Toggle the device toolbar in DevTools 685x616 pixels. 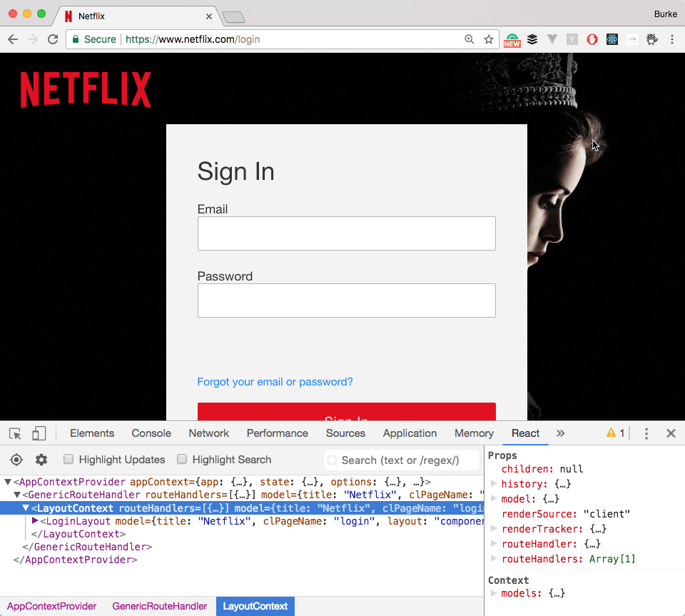39,433
